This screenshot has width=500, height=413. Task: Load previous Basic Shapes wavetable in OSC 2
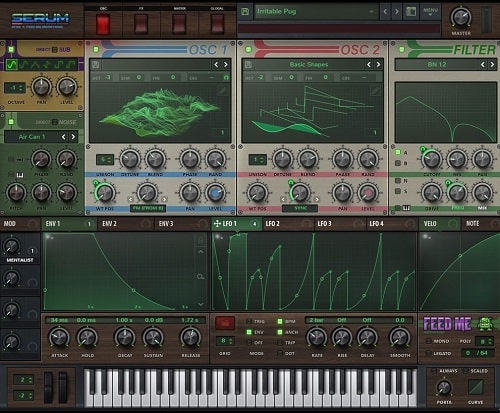(x=369, y=64)
